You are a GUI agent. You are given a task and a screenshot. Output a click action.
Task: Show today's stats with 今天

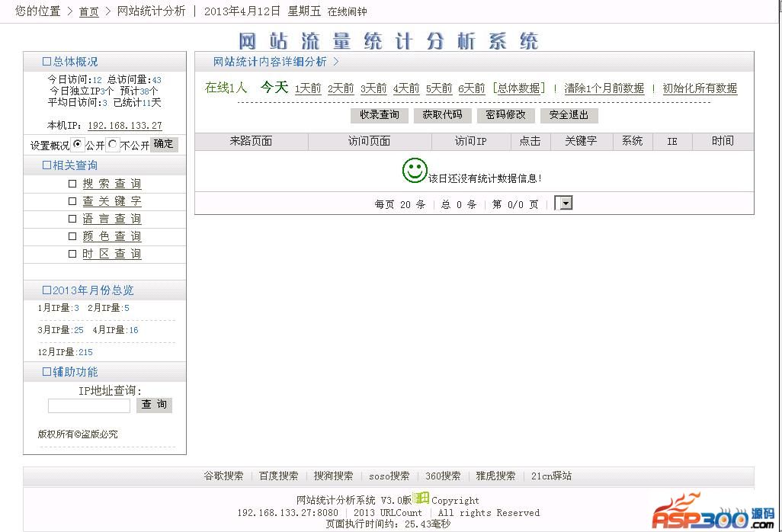[x=274, y=87]
